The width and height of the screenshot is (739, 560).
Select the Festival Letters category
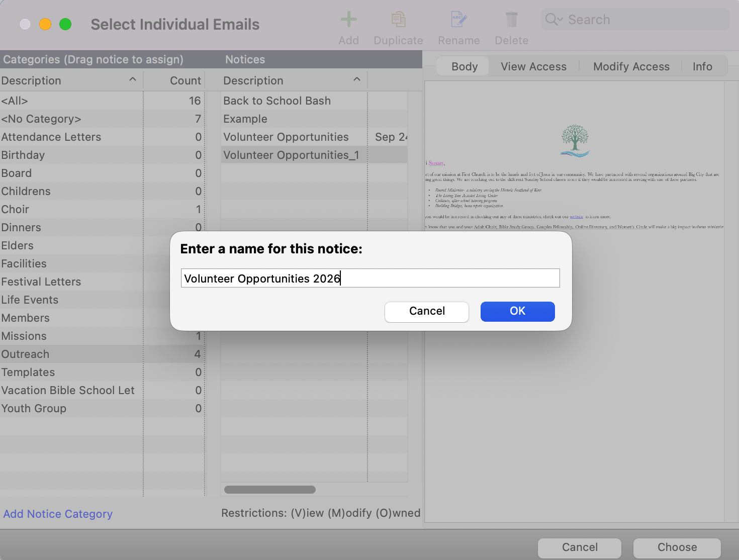coord(85,282)
